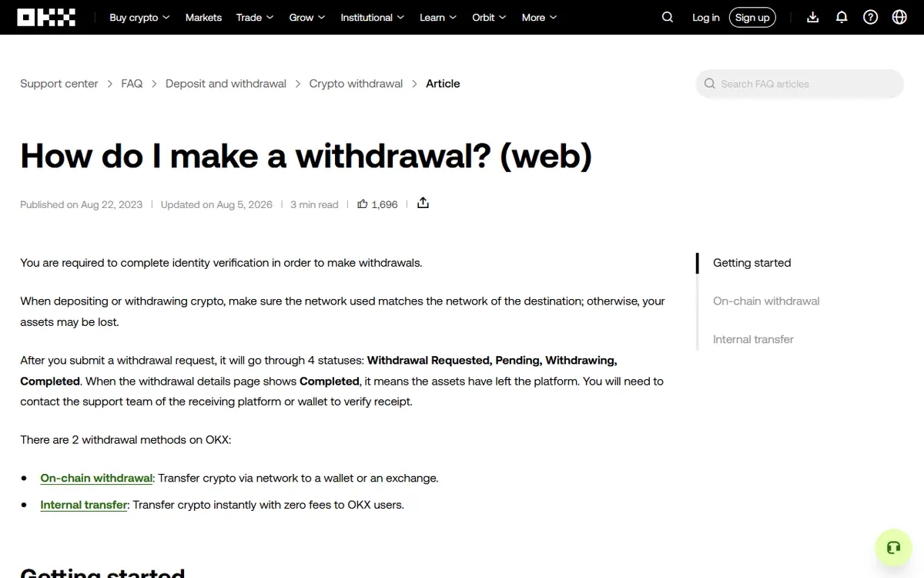
Task: Jump to Getting started section in sidebar
Action: [x=752, y=263]
